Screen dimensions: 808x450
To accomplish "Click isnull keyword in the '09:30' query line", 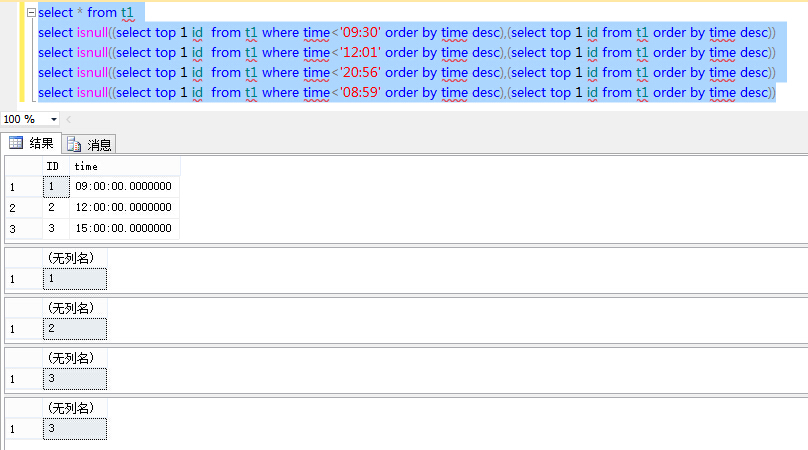I will coord(93,32).
